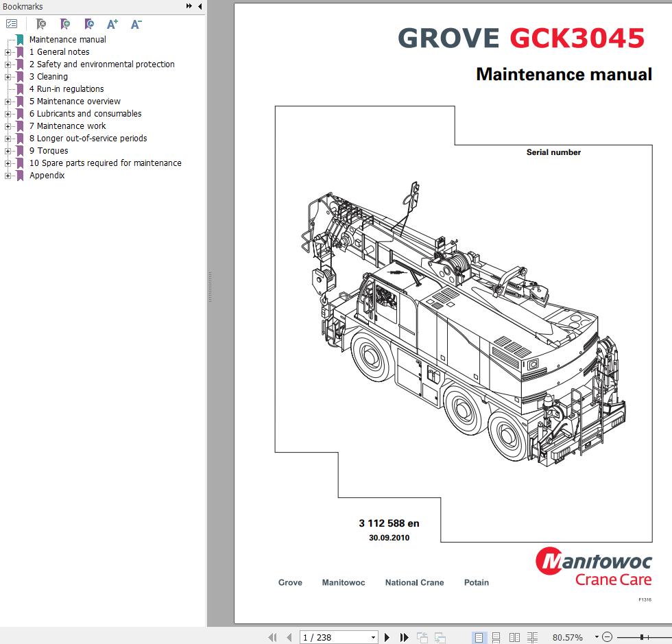Collapse the Bookmarks panel with left arrow
The height and width of the screenshot is (644, 672).
tap(200, 6)
